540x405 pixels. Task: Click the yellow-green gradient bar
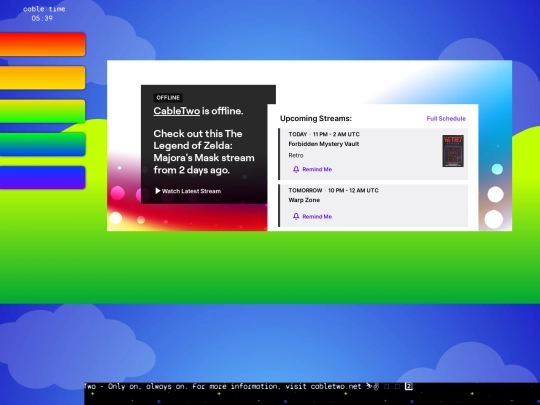[42, 111]
